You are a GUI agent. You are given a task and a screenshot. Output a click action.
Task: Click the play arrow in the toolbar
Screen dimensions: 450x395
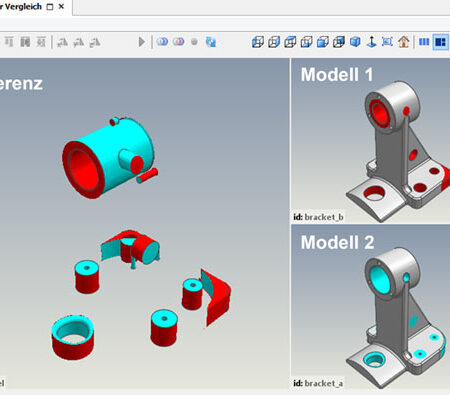[x=142, y=42]
